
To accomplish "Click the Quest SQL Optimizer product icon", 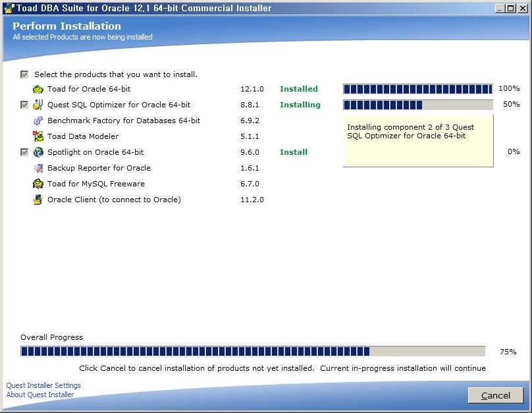I will tap(38, 105).
